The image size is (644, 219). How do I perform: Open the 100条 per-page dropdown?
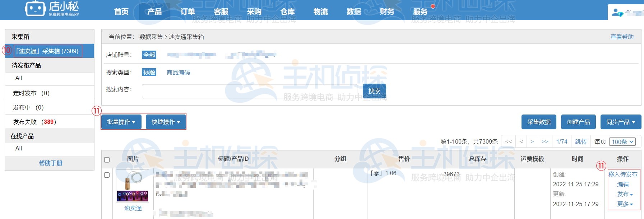click(x=622, y=141)
